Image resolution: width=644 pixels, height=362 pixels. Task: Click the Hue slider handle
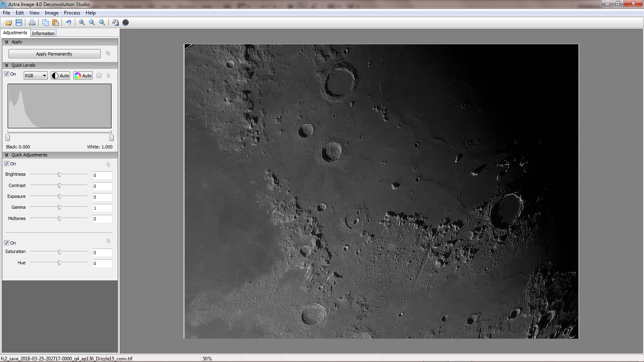click(59, 263)
